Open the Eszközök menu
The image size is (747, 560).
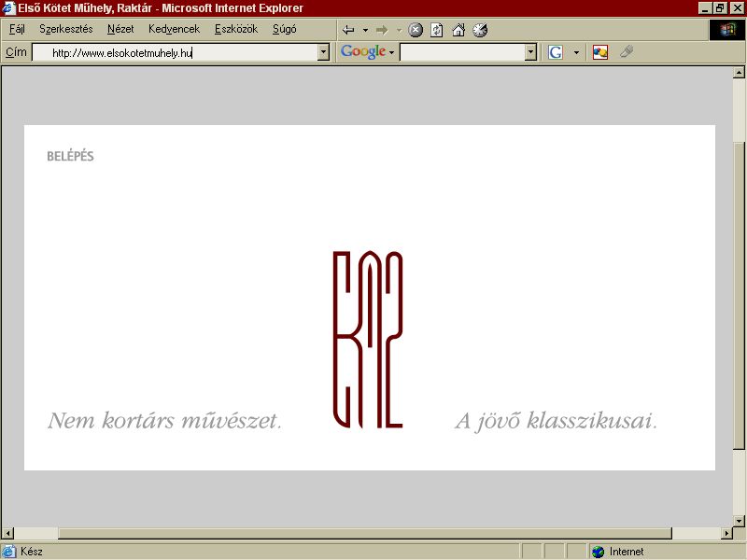click(x=236, y=29)
